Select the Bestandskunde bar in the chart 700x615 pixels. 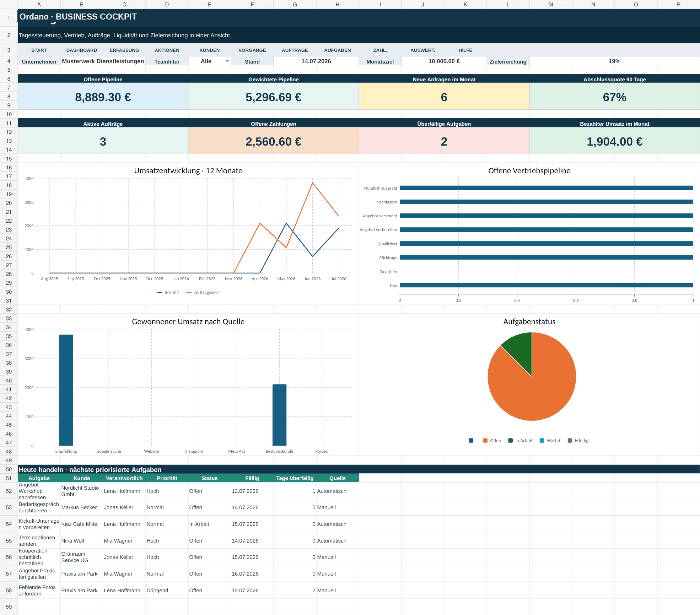[279, 415]
